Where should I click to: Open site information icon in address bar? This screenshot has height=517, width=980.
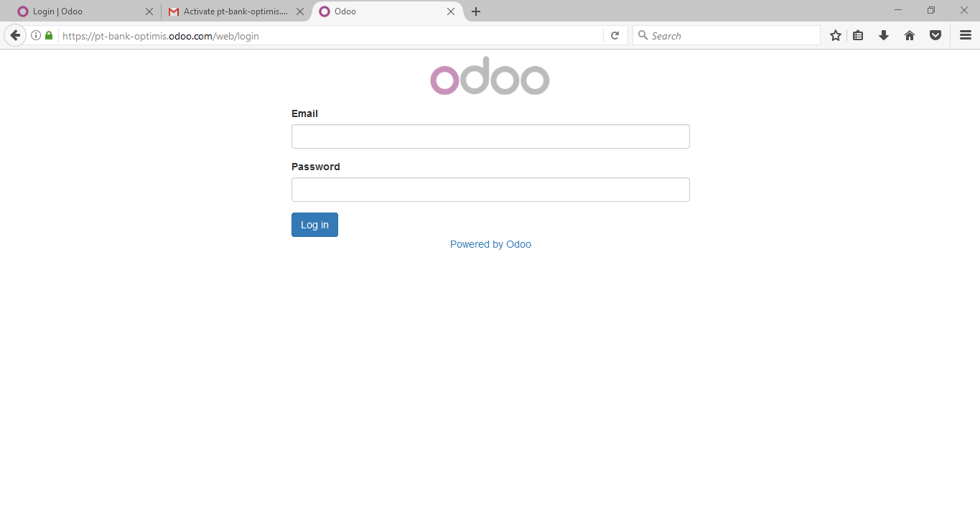pos(36,35)
